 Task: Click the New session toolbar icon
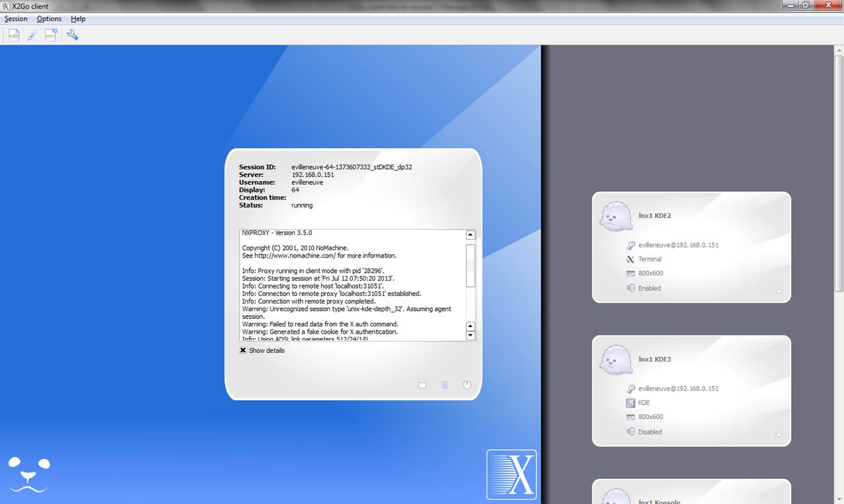click(x=14, y=35)
